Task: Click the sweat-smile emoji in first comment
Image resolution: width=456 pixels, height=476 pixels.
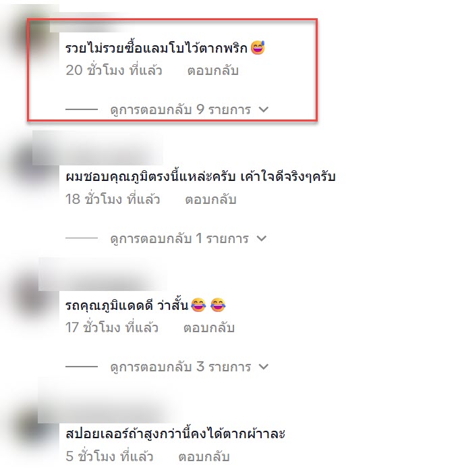Action: pos(258,48)
